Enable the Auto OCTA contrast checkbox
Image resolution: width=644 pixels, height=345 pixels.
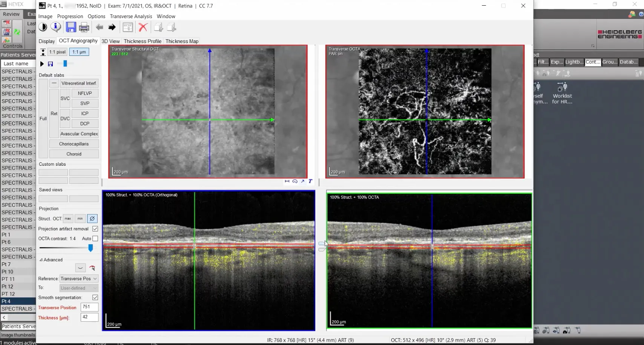(95, 239)
